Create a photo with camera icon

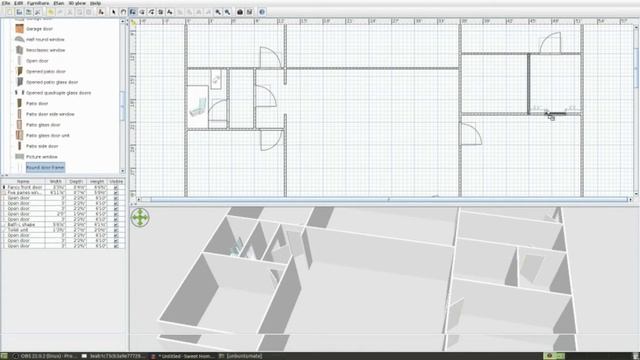(240, 12)
